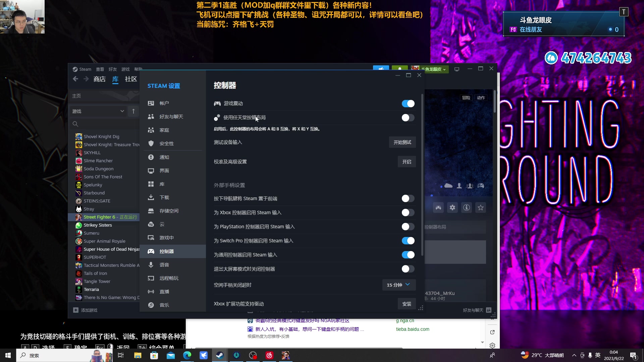
Task: Open 游戏 menu in Steam
Action: (x=125, y=69)
